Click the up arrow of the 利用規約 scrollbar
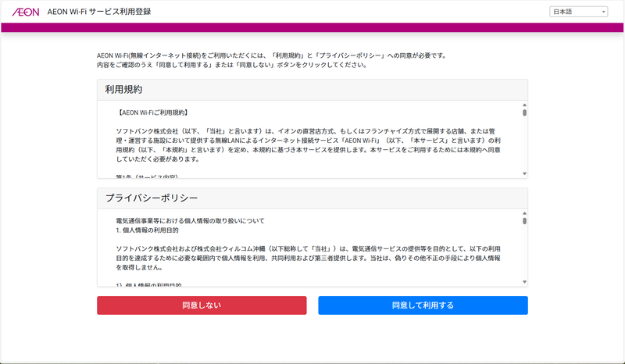The width and height of the screenshot is (625, 364). tap(524, 105)
